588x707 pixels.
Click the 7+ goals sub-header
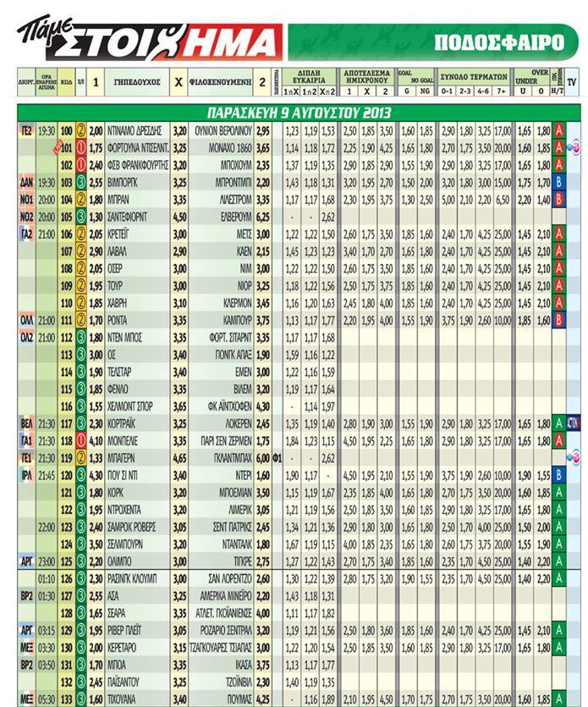[501, 91]
